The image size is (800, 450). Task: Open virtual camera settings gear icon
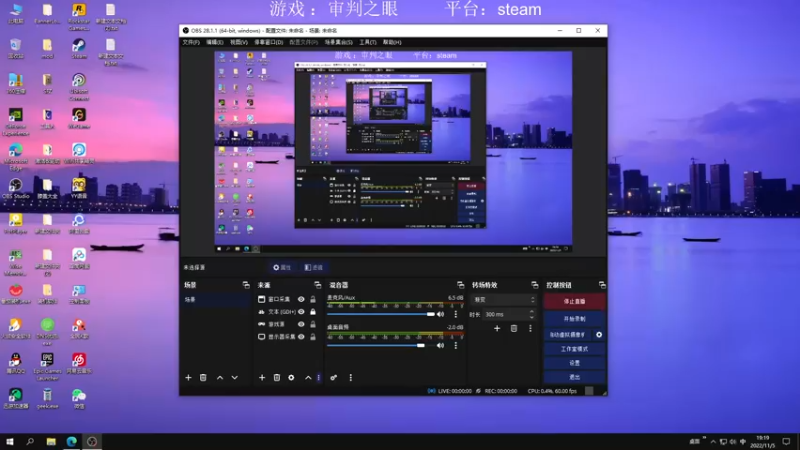pos(599,335)
